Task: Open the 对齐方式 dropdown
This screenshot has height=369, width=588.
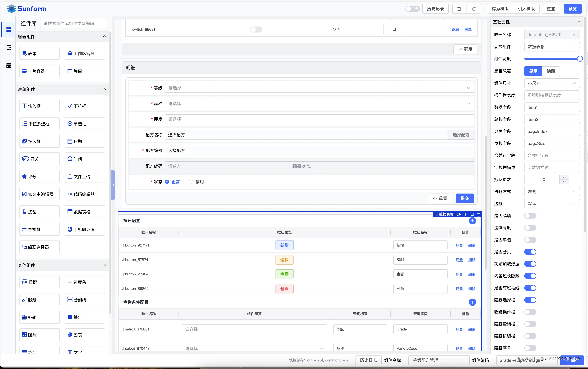Action: 552,192
